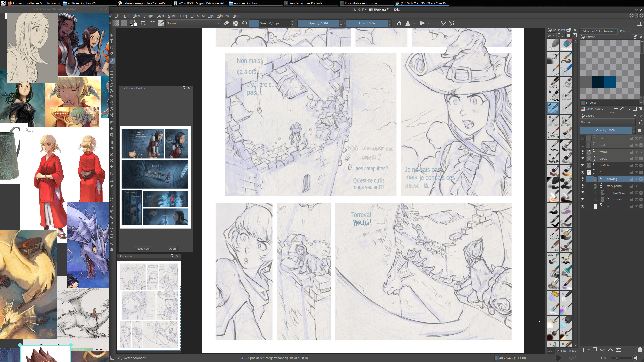Choose the Fill bucket tool

[112, 166]
